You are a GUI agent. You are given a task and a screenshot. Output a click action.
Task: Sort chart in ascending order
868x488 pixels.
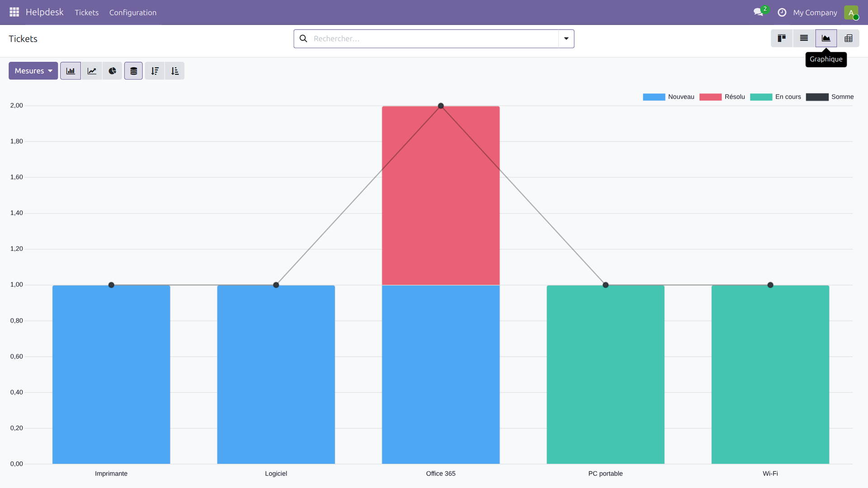coord(175,71)
